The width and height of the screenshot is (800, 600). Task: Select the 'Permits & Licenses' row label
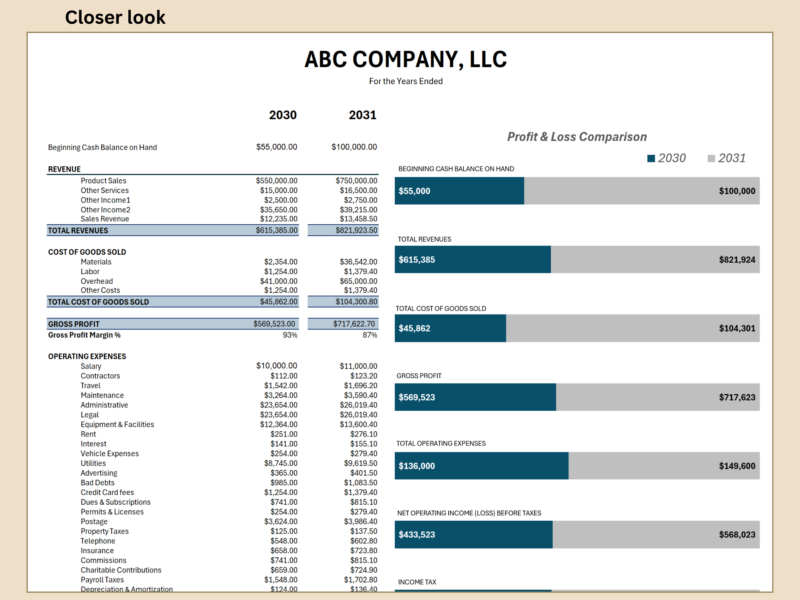coord(112,512)
